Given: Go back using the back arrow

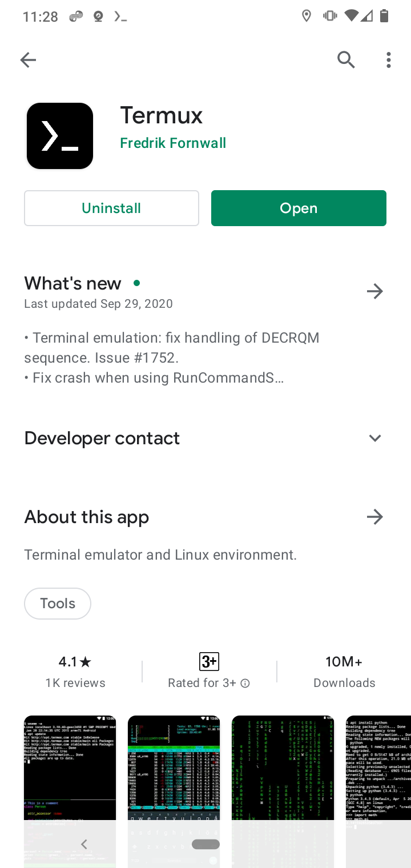Looking at the screenshot, I should (x=28, y=59).
